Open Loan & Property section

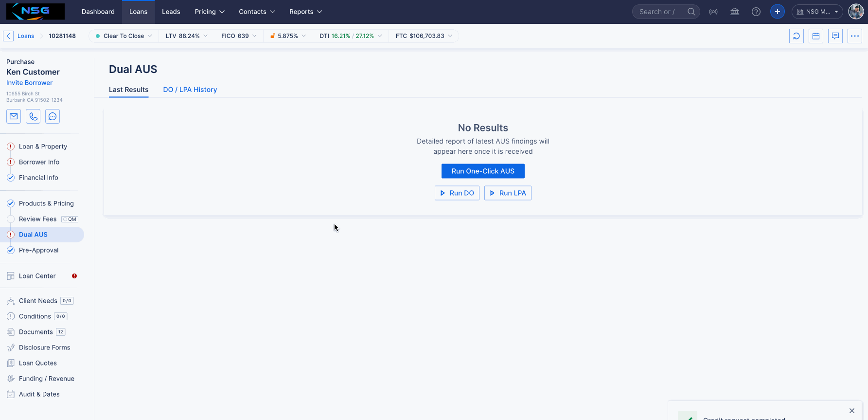(x=42, y=146)
